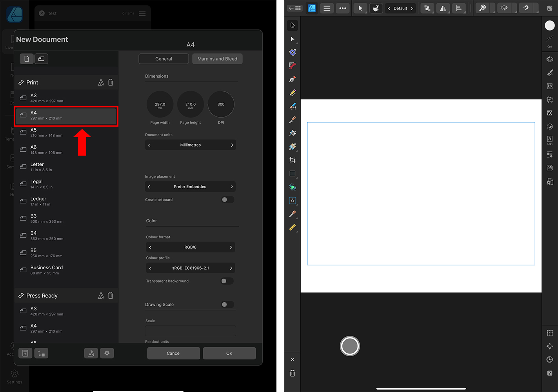Click next arrow on Colour format RGB/8
Image resolution: width=558 pixels, height=392 pixels.
231,247
